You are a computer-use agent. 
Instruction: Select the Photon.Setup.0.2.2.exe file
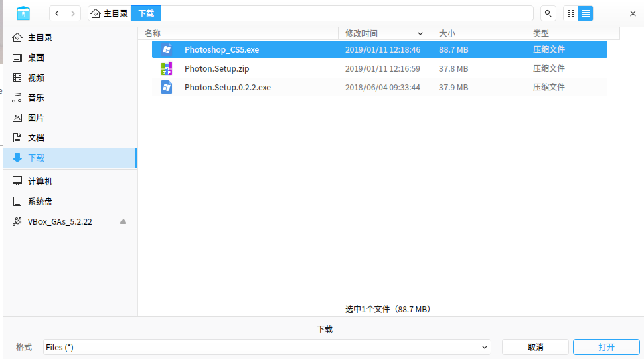point(380,87)
